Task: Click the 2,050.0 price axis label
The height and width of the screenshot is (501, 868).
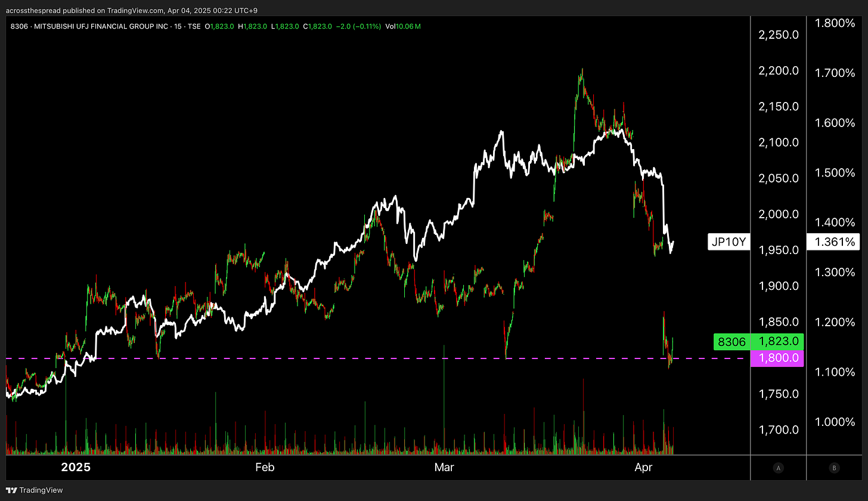Action: 778,178
